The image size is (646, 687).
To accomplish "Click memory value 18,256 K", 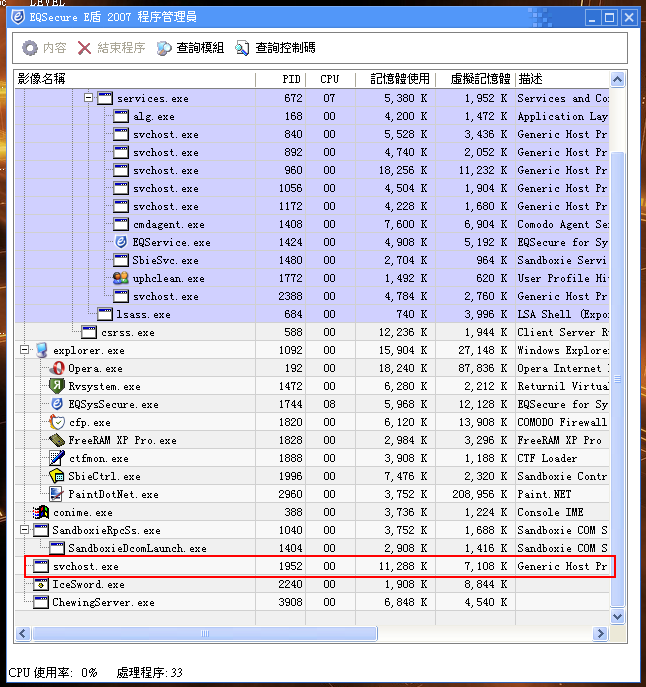I will pos(403,170).
